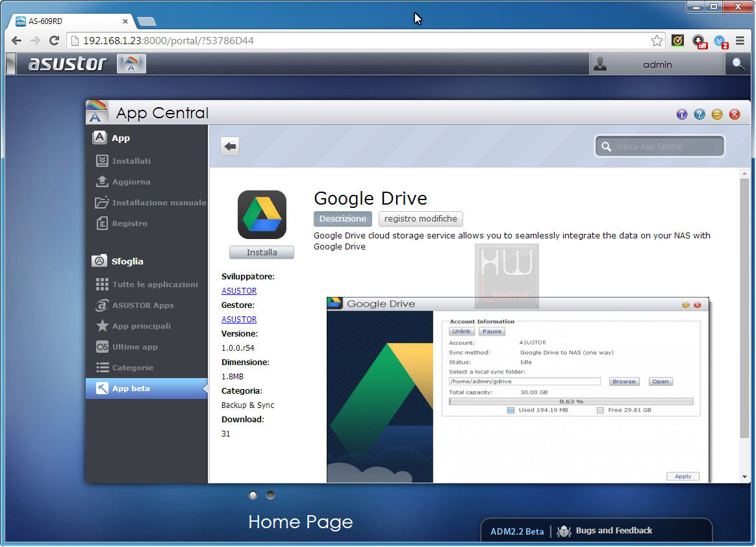Click the ADM2.2 Beta label
This screenshot has height=547, width=756.
click(x=517, y=531)
